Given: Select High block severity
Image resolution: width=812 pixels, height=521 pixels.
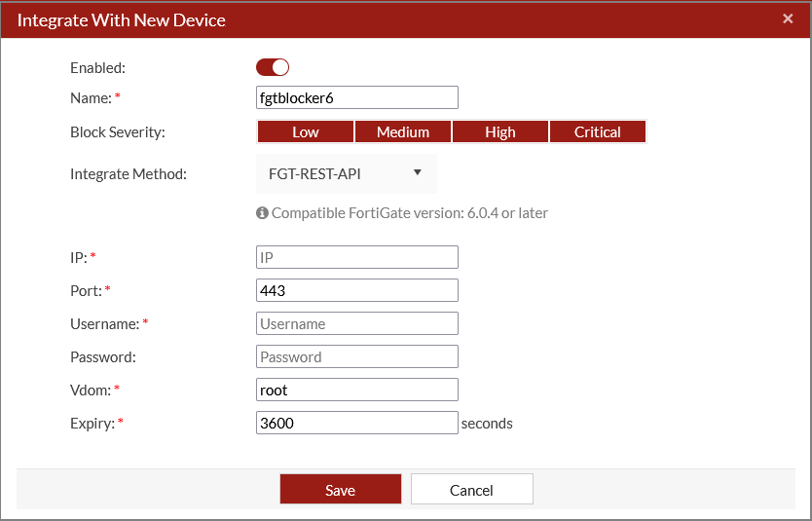Looking at the screenshot, I should (x=500, y=132).
